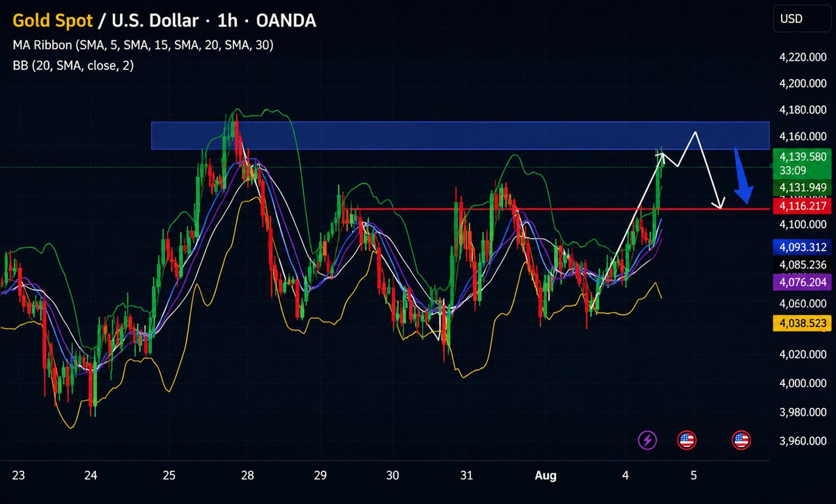Select the BB (20, SMA, close, 2) legend
This screenshot has width=836, height=504.
(x=73, y=65)
